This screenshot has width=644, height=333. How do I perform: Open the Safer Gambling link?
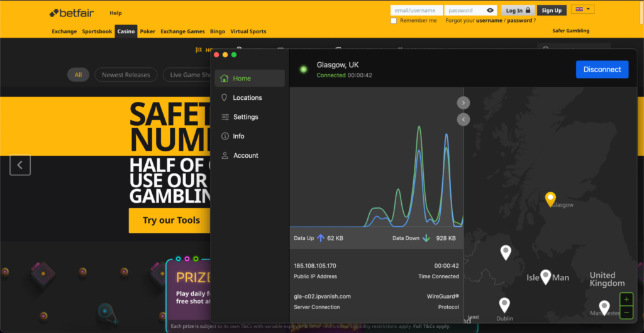[571, 31]
